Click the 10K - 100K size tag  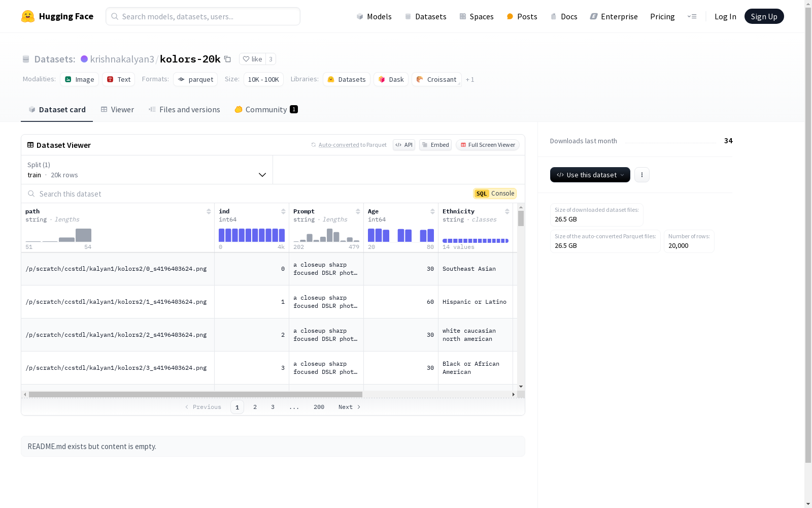coord(263,79)
